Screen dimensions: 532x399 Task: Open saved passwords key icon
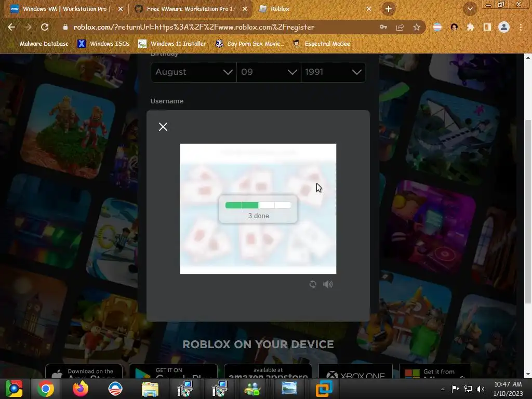pos(383,27)
